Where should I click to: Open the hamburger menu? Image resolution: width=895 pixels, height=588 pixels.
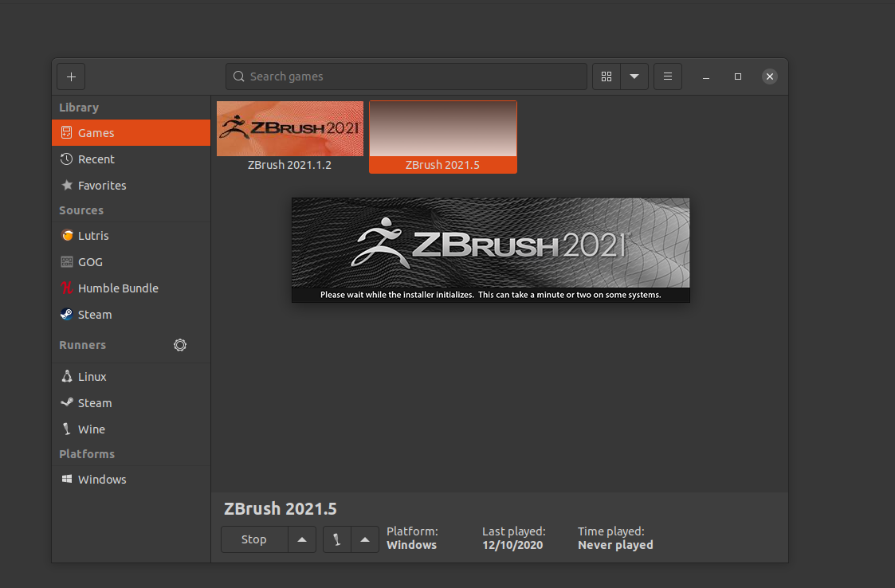coord(667,76)
